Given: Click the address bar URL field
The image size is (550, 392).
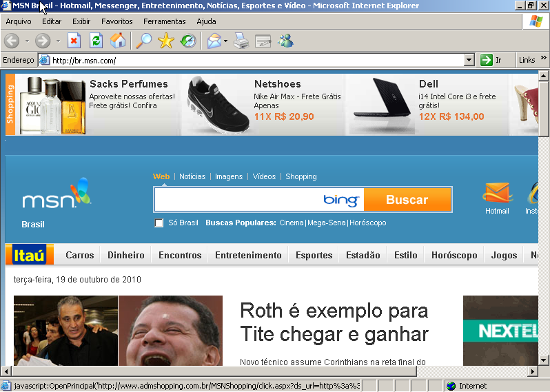Looking at the screenshot, I should (x=257, y=61).
